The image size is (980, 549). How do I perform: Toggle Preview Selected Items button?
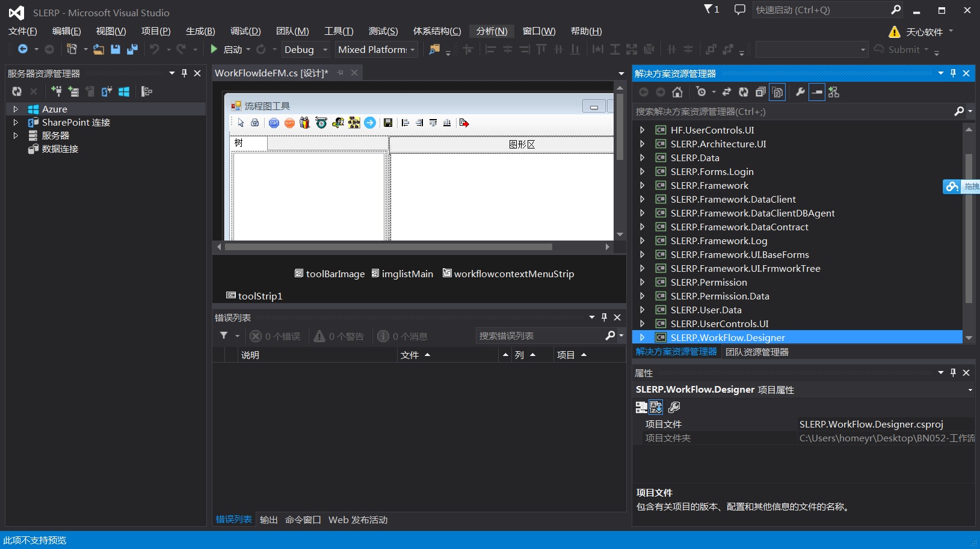pos(817,92)
